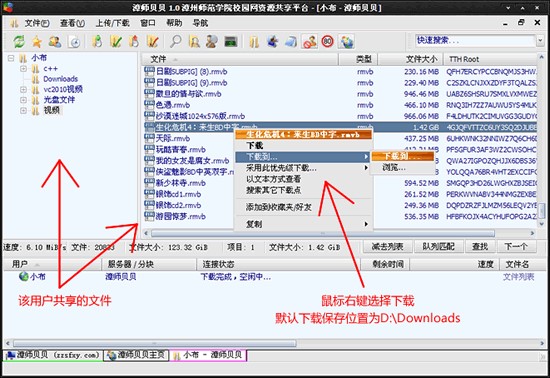The image size is (550, 378).
Task: Open the 上传/下载 menu
Action: (113, 23)
